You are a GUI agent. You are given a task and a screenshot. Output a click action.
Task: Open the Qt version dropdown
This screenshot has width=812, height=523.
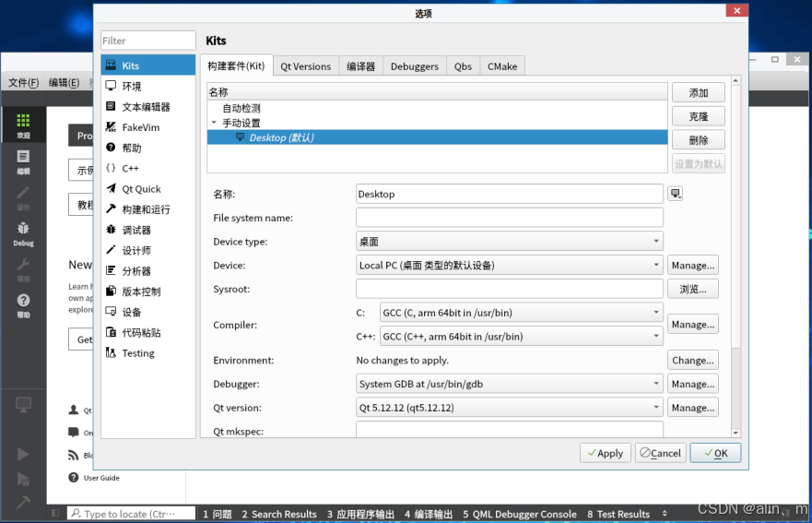coord(510,408)
